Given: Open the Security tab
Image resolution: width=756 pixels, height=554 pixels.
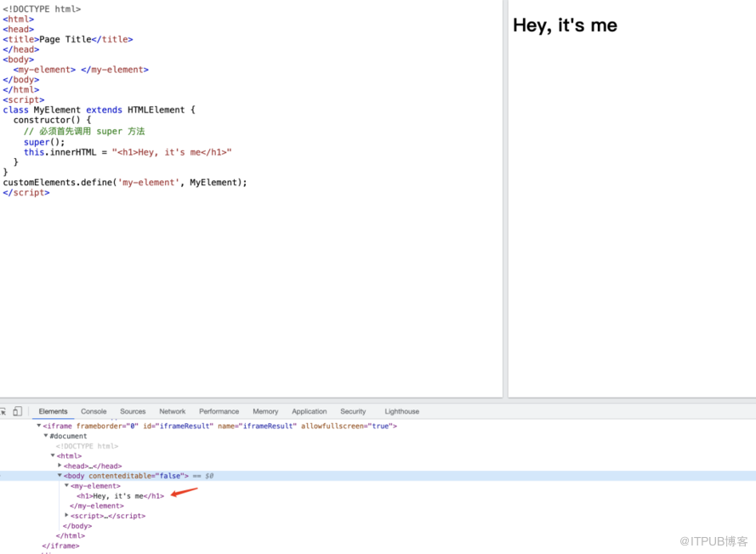Looking at the screenshot, I should [353, 411].
